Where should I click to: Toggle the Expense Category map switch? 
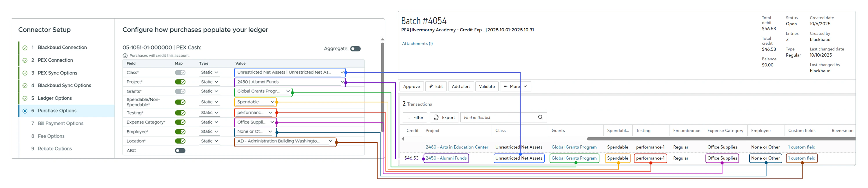180,122
